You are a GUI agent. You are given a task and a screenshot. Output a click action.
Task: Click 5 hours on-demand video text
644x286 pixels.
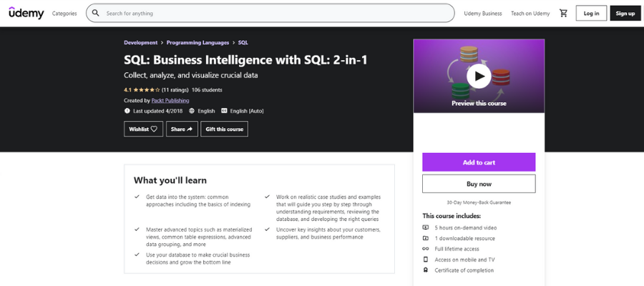click(466, 228)
